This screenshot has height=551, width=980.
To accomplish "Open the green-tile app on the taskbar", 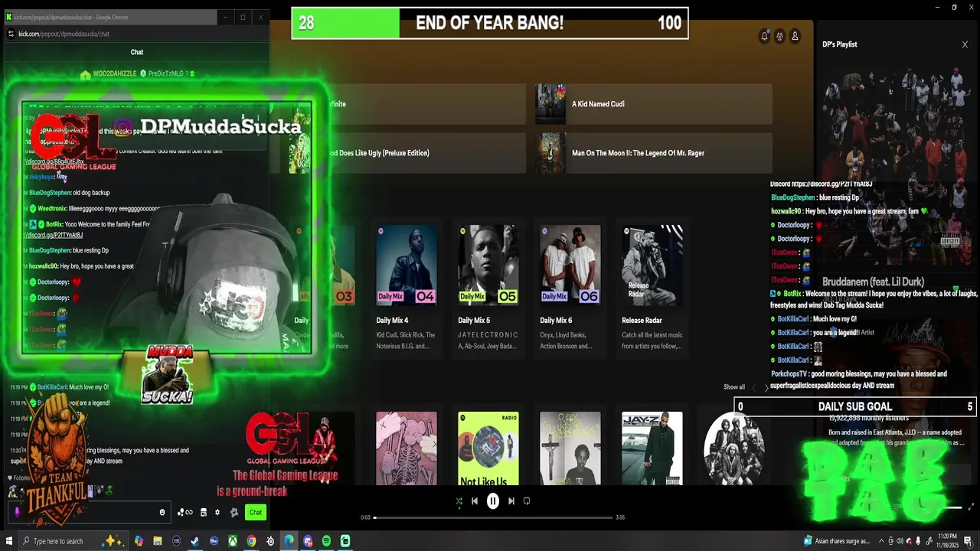I will (x=345, y=541).
